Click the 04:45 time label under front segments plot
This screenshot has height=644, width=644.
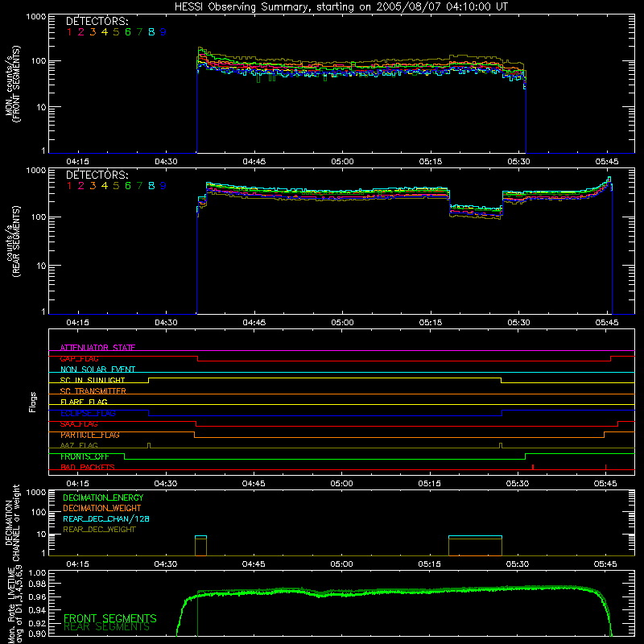pos(254,162)
